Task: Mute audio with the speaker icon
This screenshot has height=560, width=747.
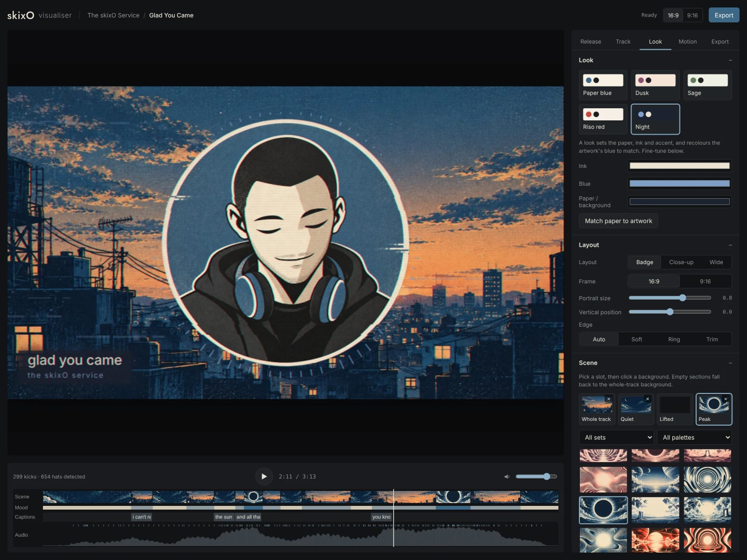Action: (x=507, y=476)
